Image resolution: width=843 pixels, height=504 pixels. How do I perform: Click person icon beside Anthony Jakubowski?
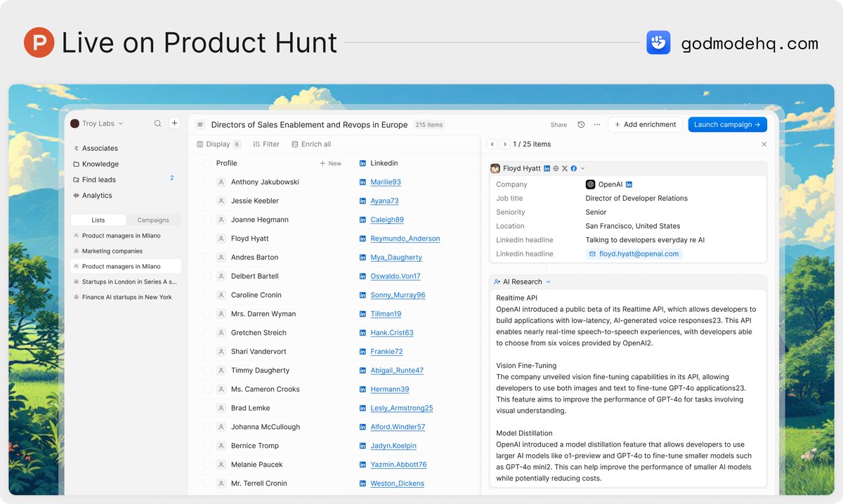(221, 182)
